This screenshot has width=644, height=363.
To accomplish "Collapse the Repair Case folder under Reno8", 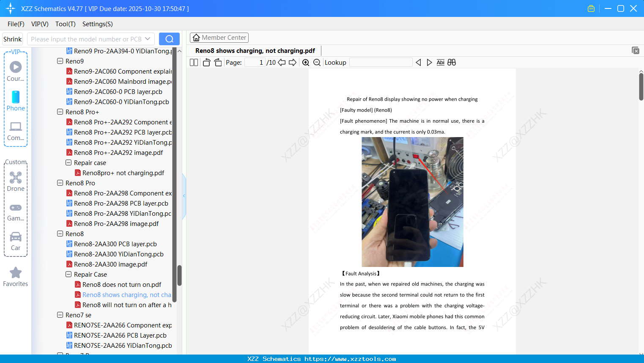I will click(69, 274).
